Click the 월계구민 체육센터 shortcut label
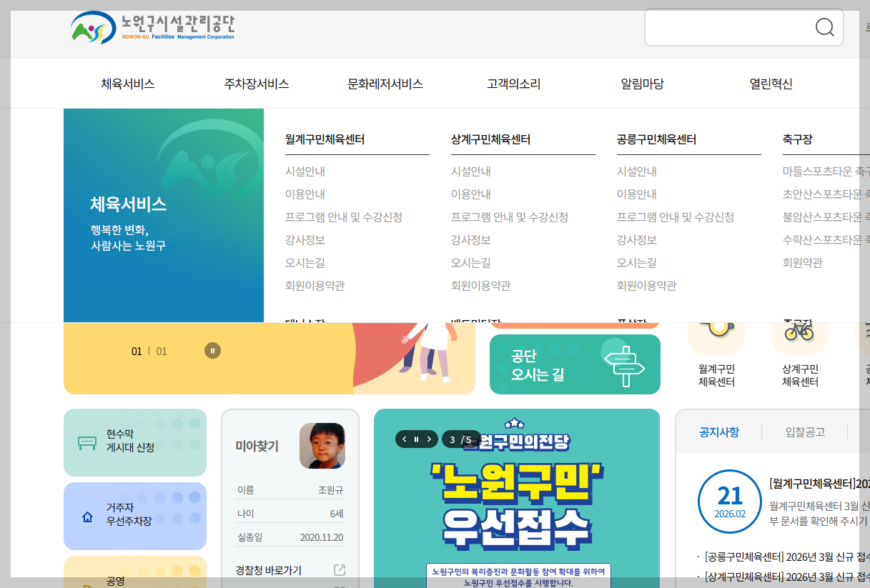 click(716, 376)
